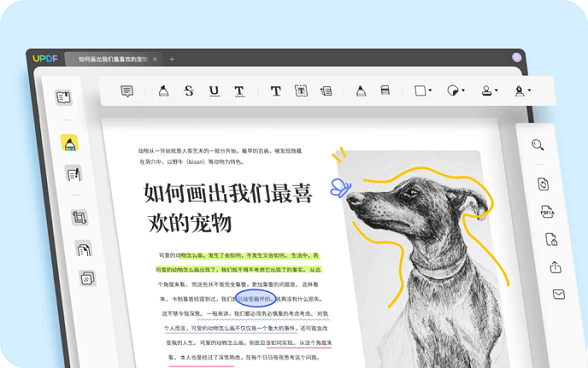Choose the highlighter tool in toolbar
The height and width of the screenshot is (368, 588).
[x=164, y=91]
